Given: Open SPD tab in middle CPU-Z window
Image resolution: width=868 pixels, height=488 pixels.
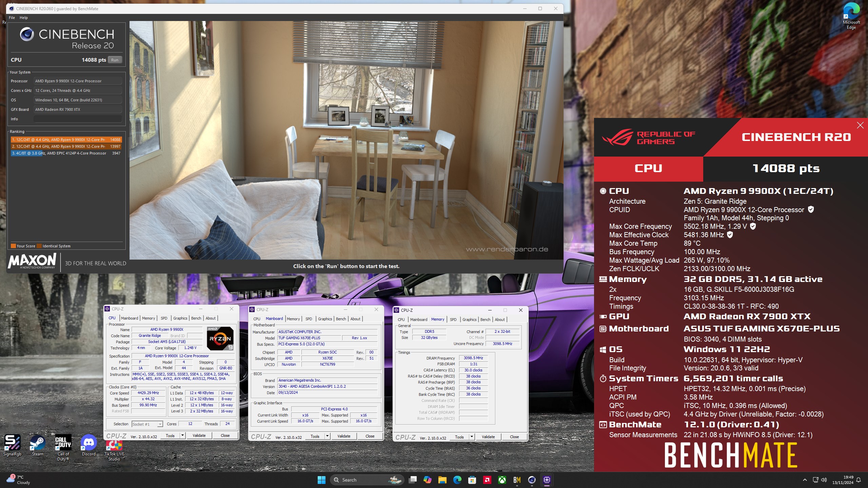Looking at the screenshot, I should pyautogui.click(x=309, y=319).
